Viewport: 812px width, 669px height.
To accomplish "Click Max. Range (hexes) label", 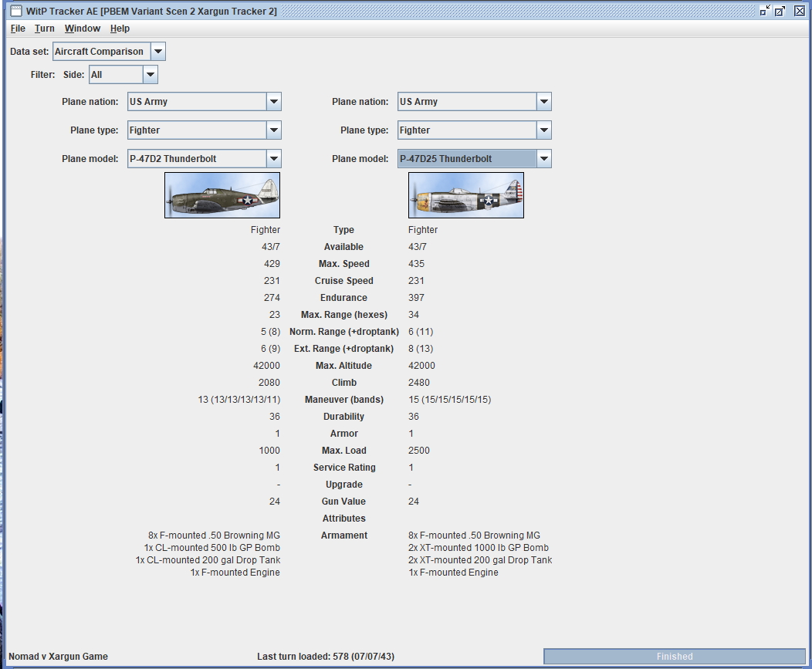I will 343,315.
